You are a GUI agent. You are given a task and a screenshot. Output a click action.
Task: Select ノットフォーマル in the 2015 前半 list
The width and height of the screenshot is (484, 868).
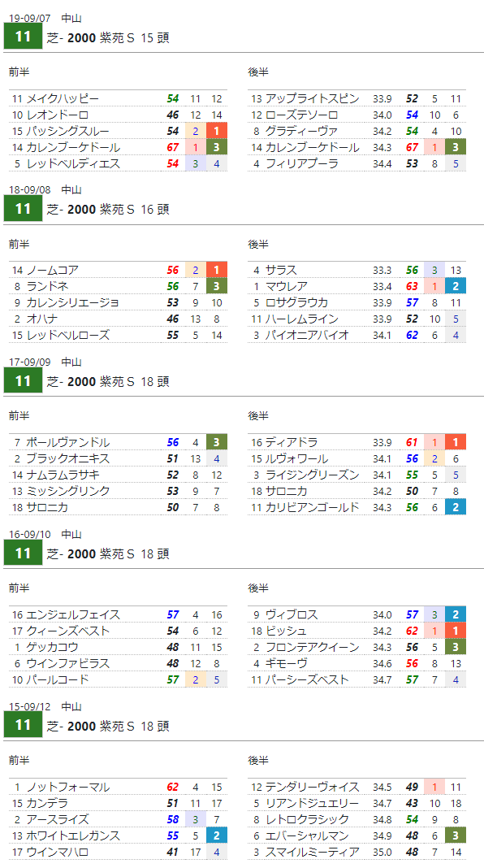click(68, 788)
